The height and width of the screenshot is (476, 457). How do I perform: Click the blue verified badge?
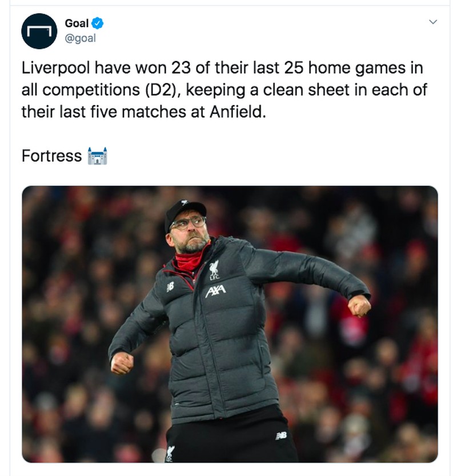pyautogui.click(x=98, y=23)
